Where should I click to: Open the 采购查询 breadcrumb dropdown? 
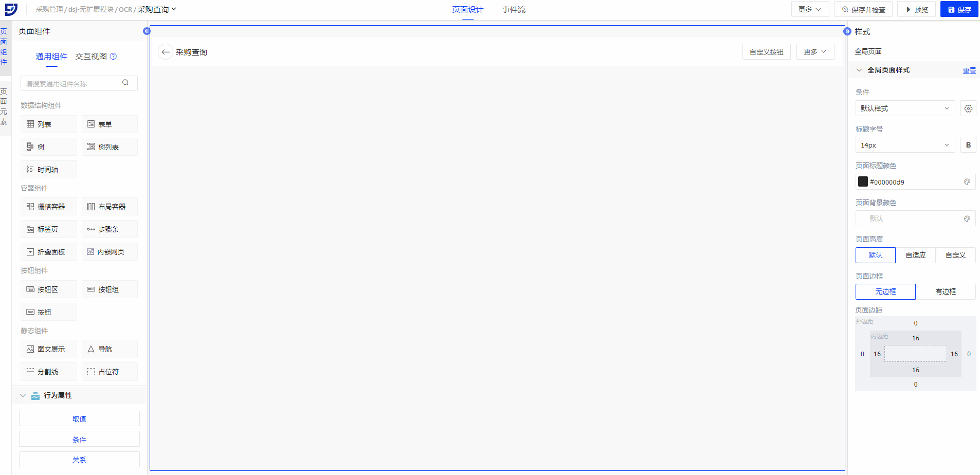[157, 9]
